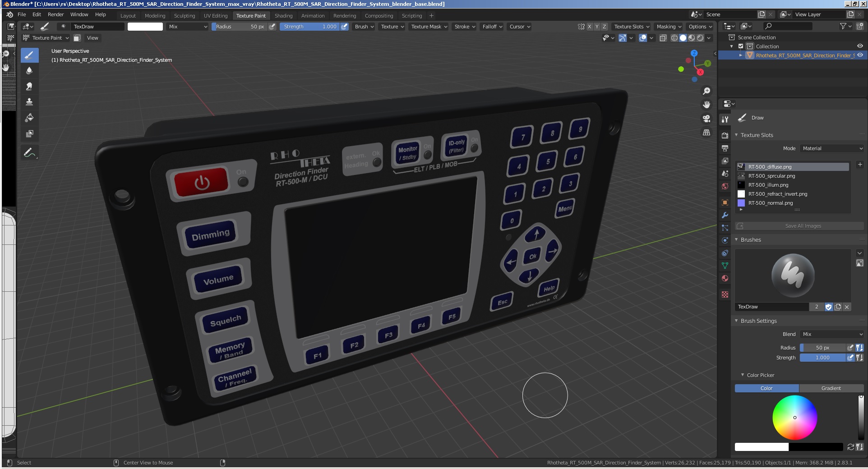Image resolution: width=868 pixels, height=469 pixels.
Task: Click the viewport zoom magnifier gizmo
Action: pos(706,91)
